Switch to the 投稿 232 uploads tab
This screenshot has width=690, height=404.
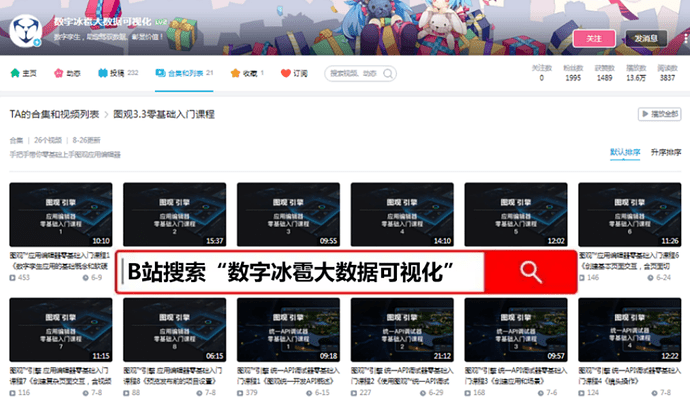point(118,73)
